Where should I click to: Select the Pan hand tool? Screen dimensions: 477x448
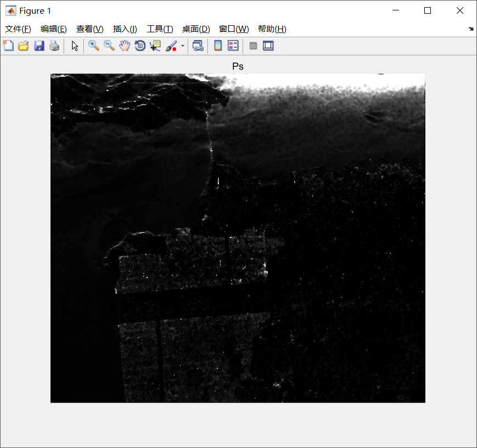(125, 46)
